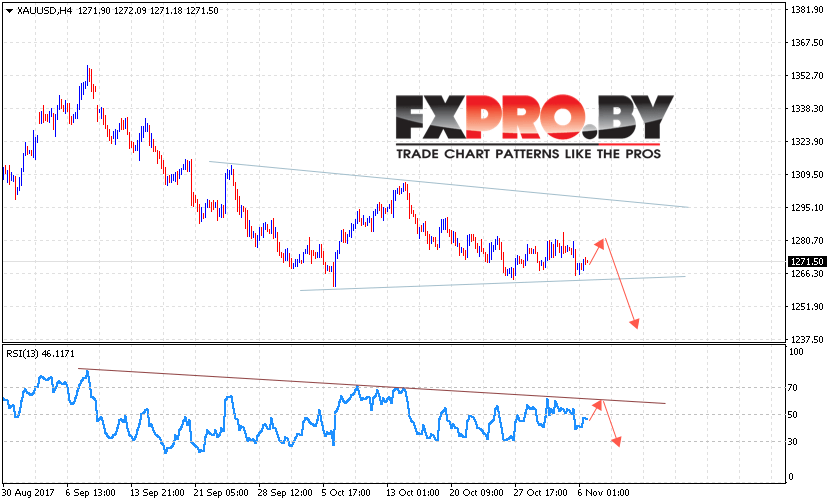
Task: Click the 13 Oct 01:00 time axis label
Action: 412,493
